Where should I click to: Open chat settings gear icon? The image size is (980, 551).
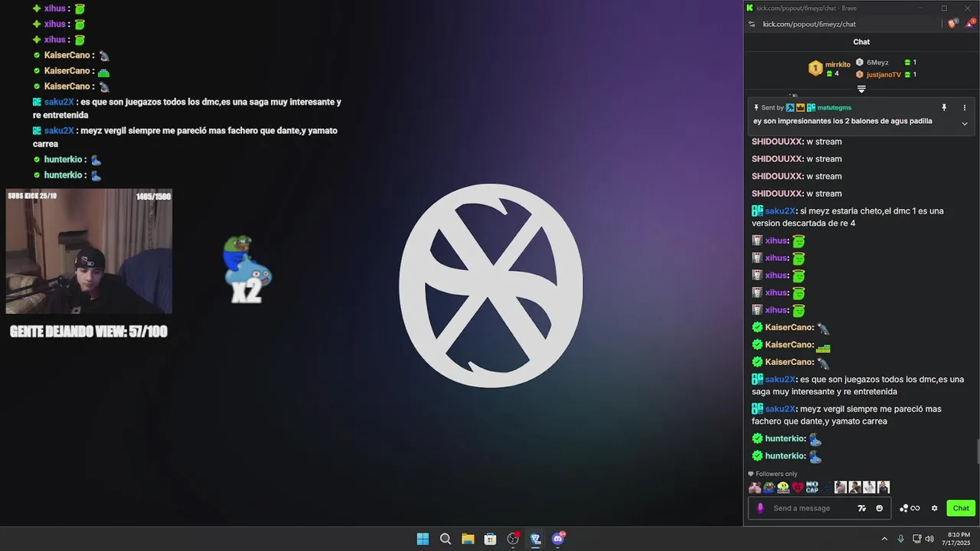[934, 508]
